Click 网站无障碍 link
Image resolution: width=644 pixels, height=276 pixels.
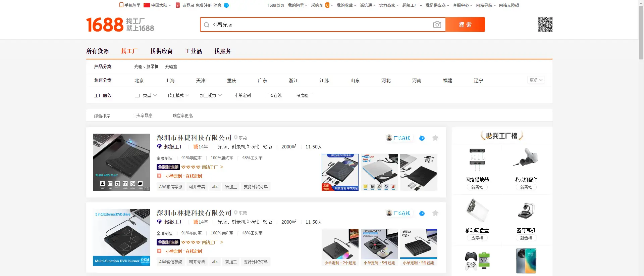tap(509, 5)
